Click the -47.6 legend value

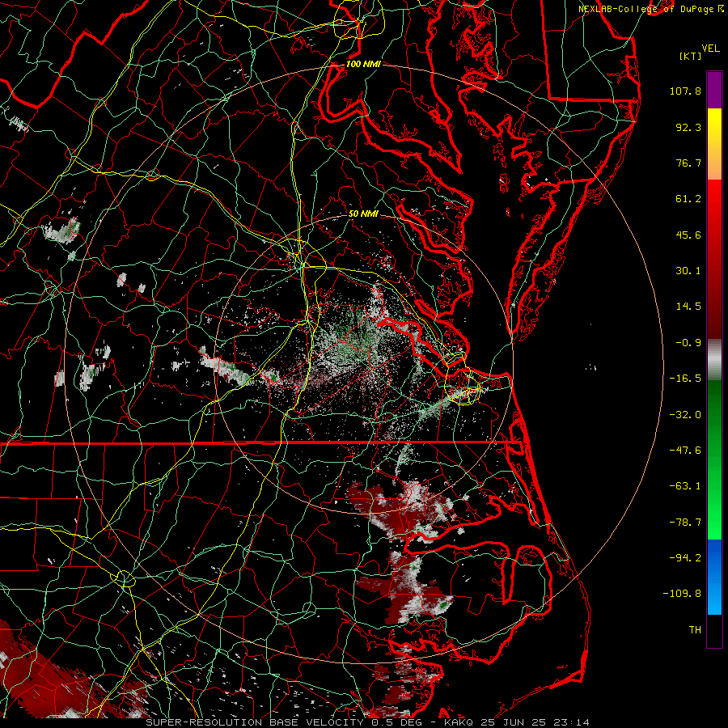(x=685, y=451)
